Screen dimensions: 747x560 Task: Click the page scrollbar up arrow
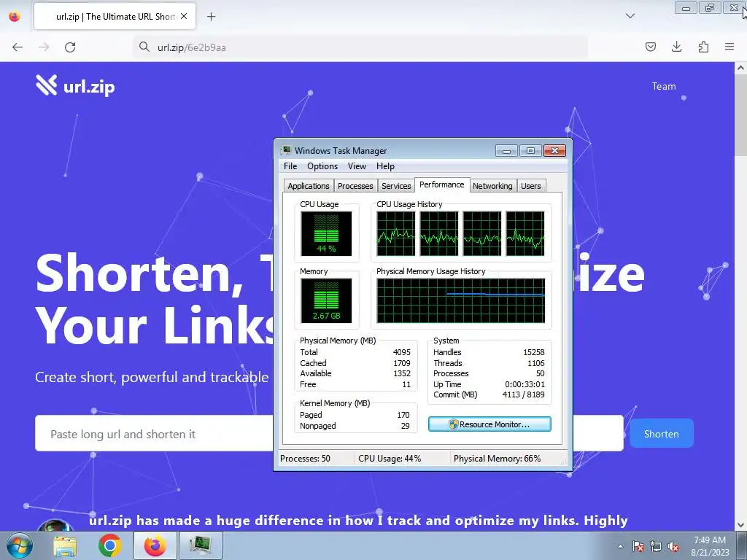(x=740, y=68)
